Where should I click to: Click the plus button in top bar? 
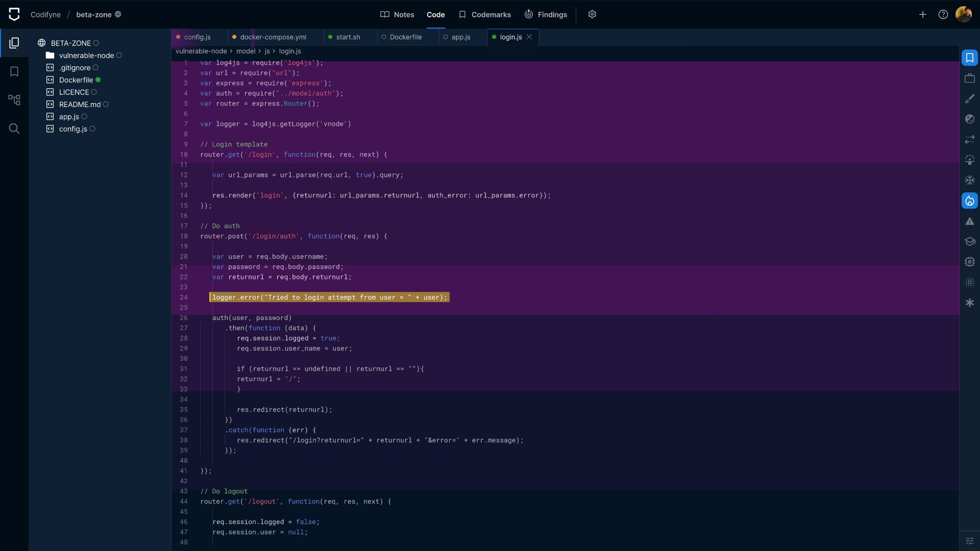(x=923, y=14)
